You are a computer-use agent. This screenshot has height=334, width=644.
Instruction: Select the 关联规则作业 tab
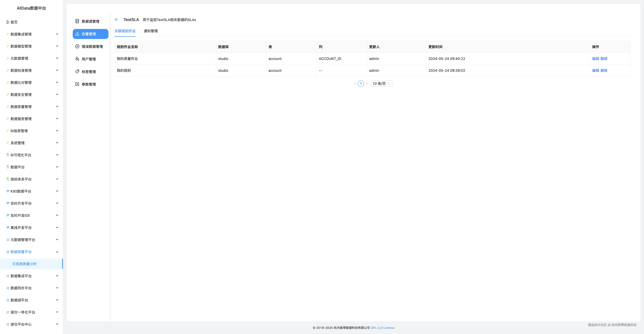pos(125,31)
